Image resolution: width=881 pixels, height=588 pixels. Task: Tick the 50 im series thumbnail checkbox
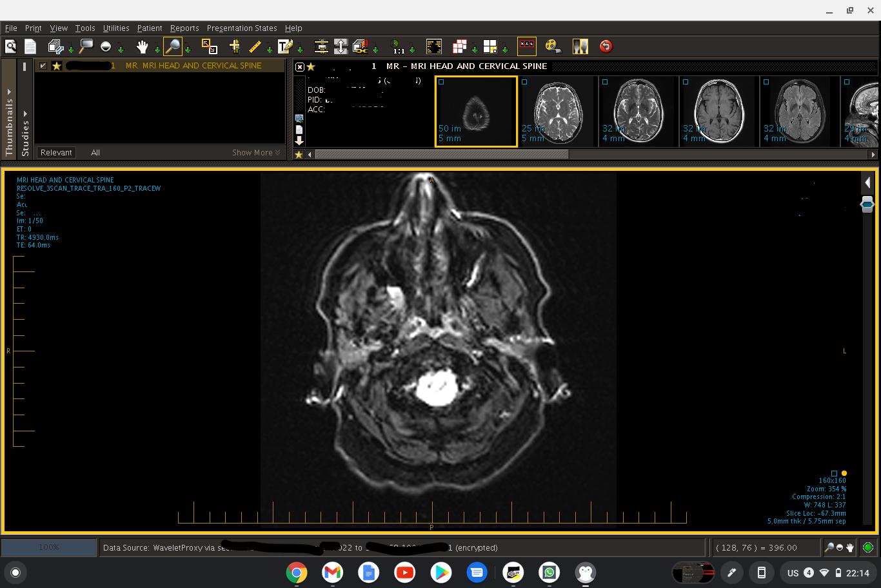441,83
